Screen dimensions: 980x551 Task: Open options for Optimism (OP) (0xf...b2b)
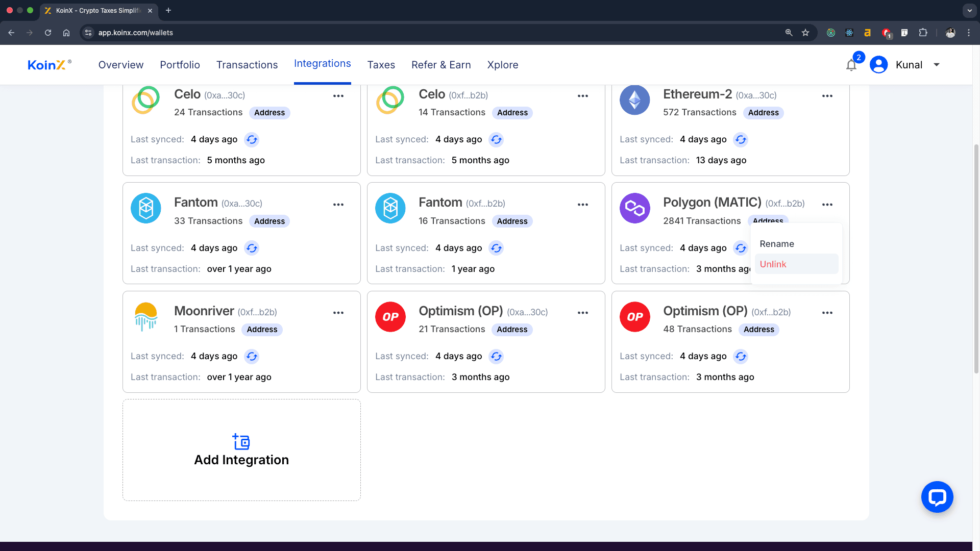coord(827,313)
